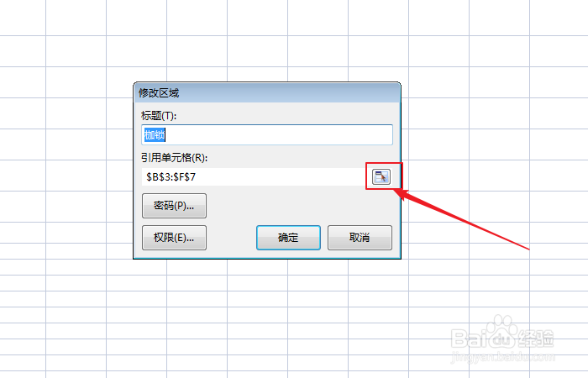This screenshot has width=588, height=378.
Task: Confirm with the 确定 button
Action: point(288,238)
